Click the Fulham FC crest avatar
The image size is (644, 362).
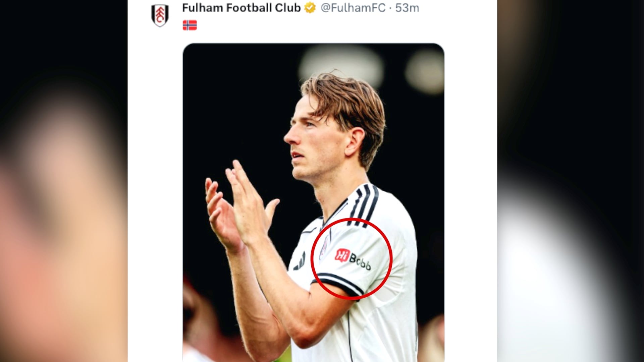point(160,15)
